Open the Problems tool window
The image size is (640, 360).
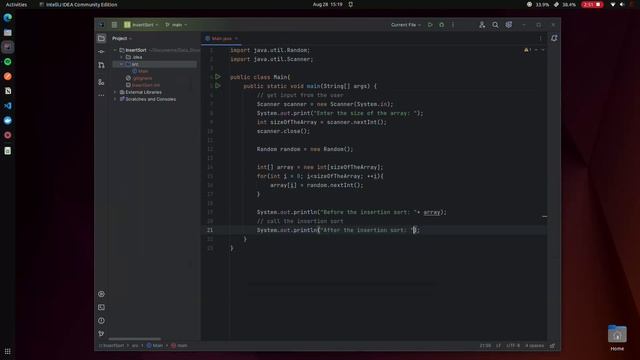pos(101,321)
